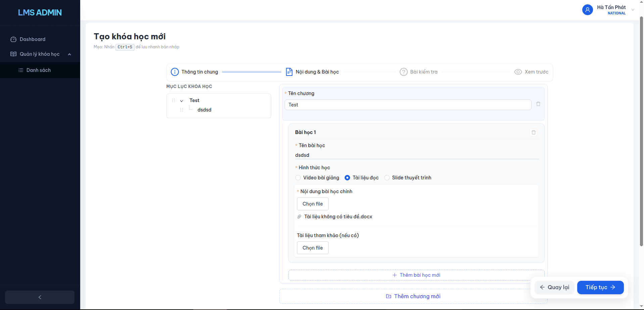This screenshot has width=644, height=310.
Task: Click the folder icon on Thêm chương mới
Action: click(x=389, y=296)
